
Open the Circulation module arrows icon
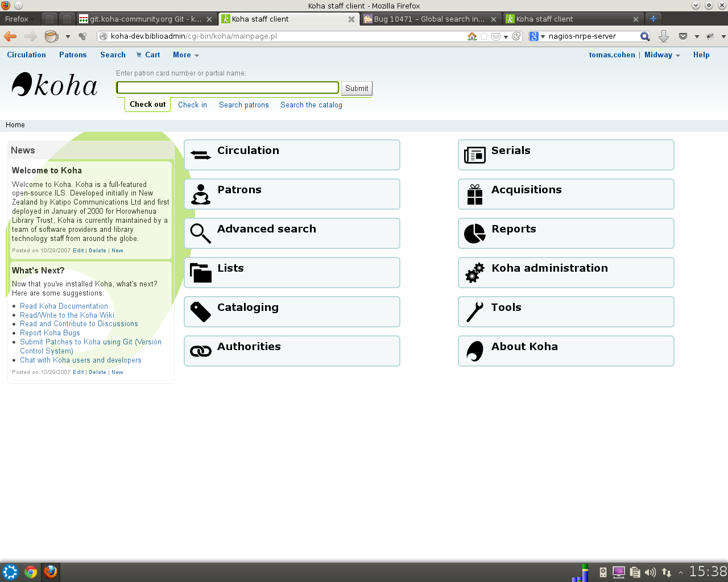click(200, 155)
